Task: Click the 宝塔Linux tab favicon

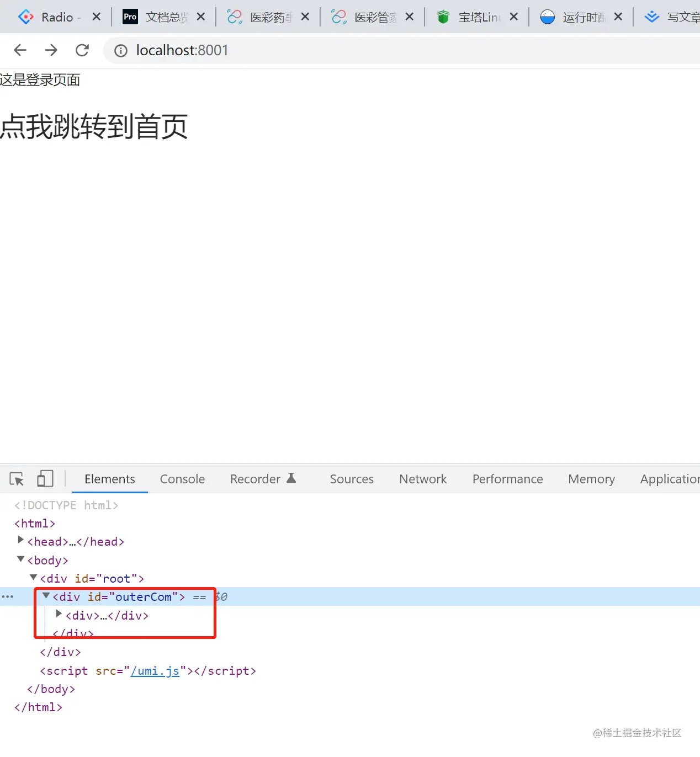Action: [443, 17]
